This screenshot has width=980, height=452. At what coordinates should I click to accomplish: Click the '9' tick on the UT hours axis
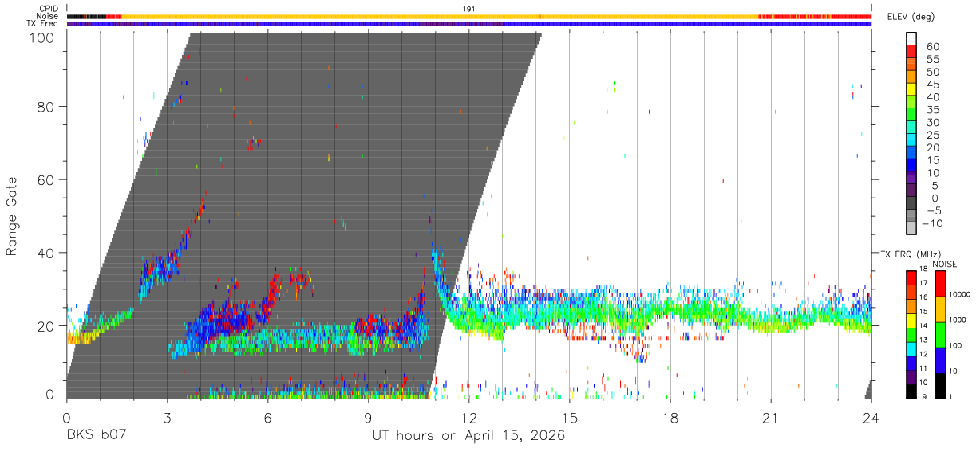click(368, 417)
